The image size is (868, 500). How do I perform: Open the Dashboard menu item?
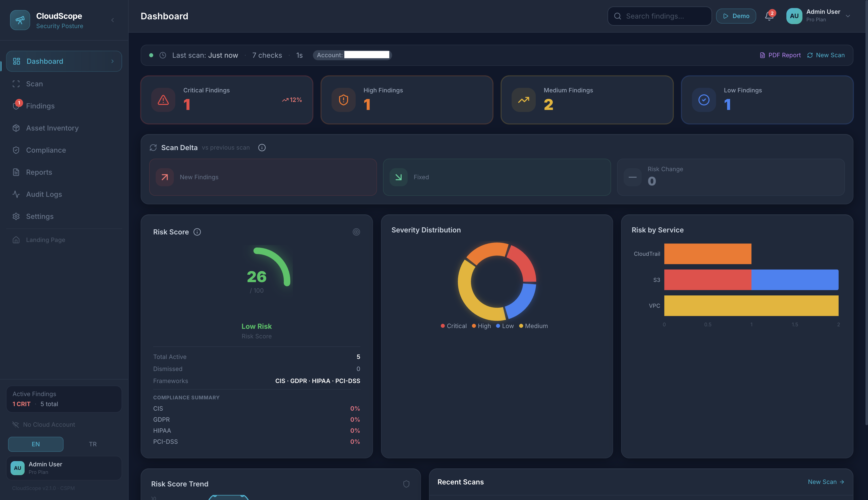coord(64,61)
